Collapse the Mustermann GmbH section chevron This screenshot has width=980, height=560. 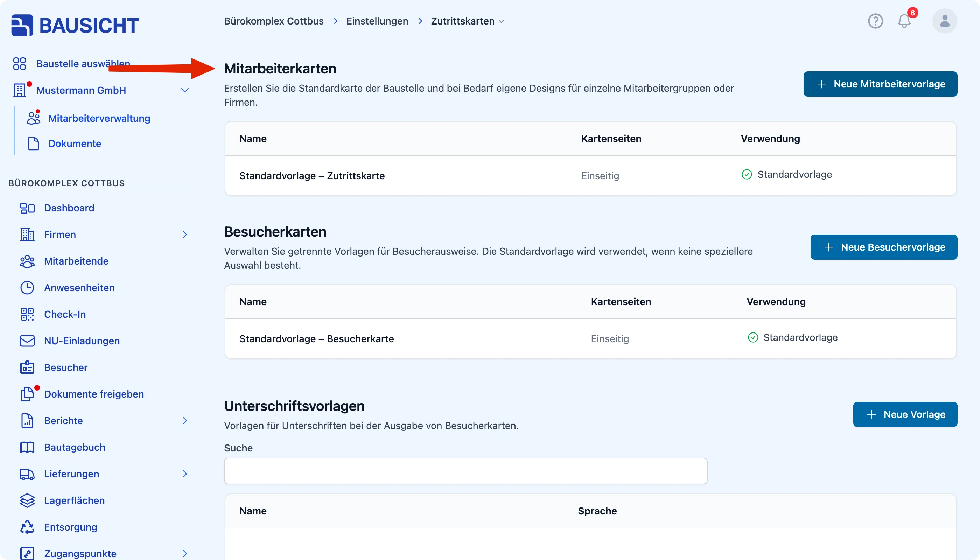coord(184,90)
